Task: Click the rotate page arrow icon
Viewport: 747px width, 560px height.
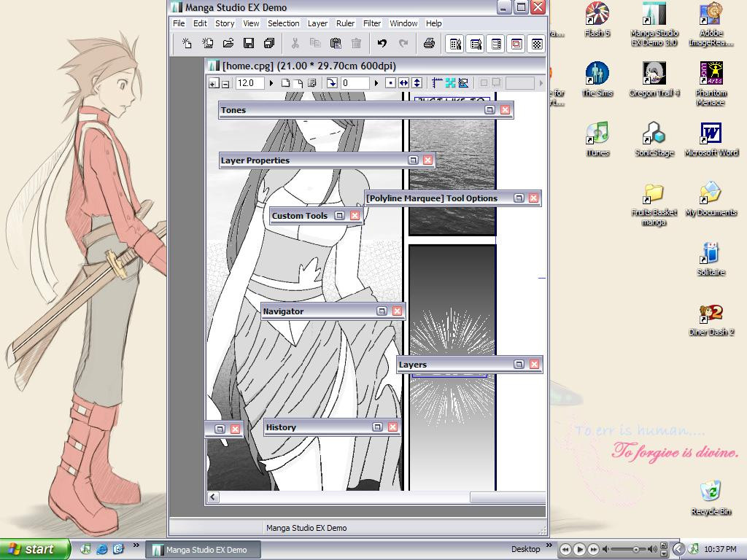Action: pos(332,83)
